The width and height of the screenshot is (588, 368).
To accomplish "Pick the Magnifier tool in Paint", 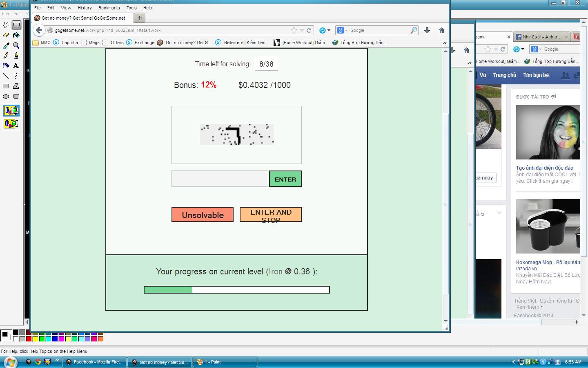I will pos(16,45).
